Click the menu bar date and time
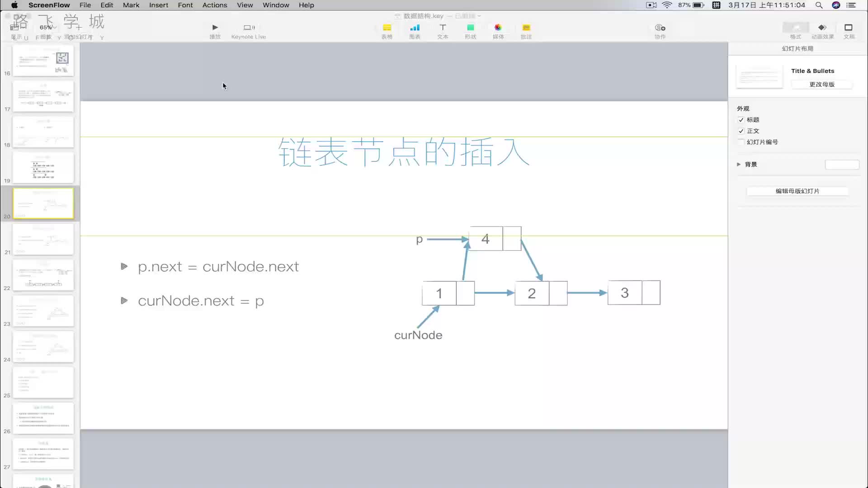868x488 pixels. click(x=767, y=5)
